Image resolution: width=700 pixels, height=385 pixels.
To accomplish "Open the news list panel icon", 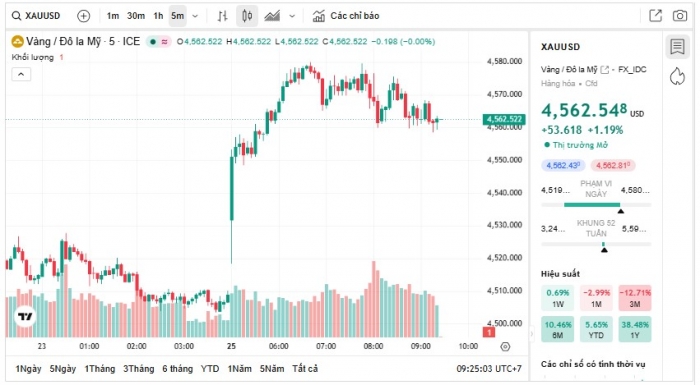I will coord(677,46).
